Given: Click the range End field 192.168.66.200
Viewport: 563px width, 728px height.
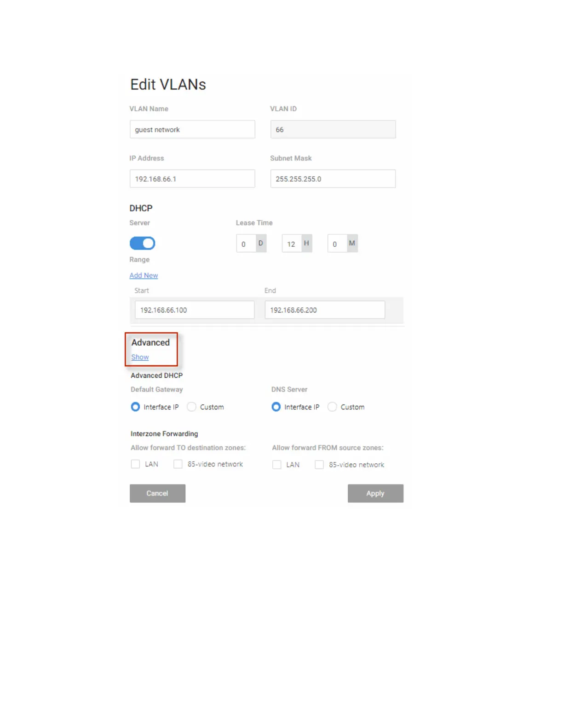Looking at the screenshot, I should point(325,310).
